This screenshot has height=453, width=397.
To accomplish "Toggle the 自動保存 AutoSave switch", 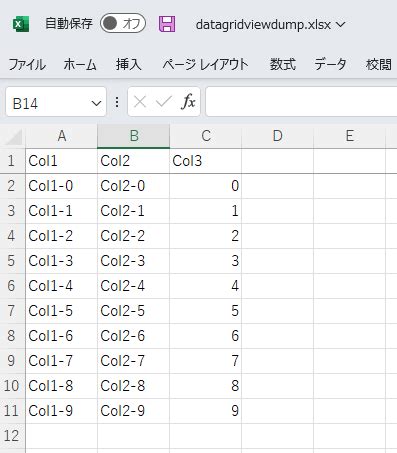I will pos(123,24).
